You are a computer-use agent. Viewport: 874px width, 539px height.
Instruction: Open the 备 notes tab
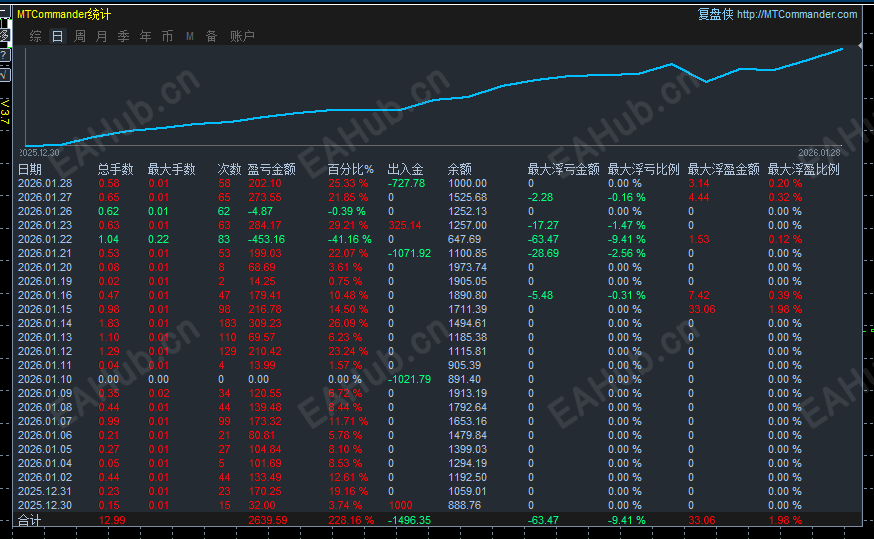[x=211, y=36]
